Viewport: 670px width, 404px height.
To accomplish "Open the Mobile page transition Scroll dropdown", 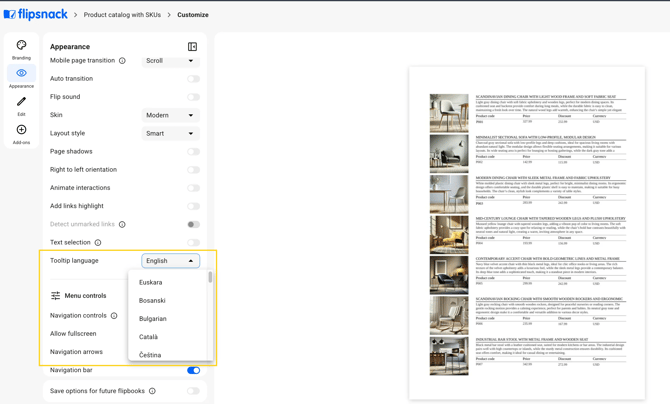I will [x=170, y=61].
